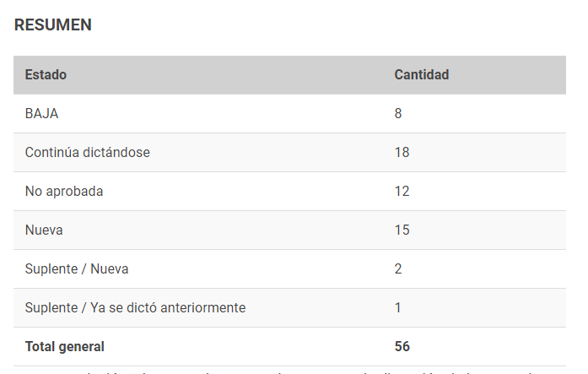Click the total value 56
This screenshot has height=374, width=588.
tap(402, 347)
